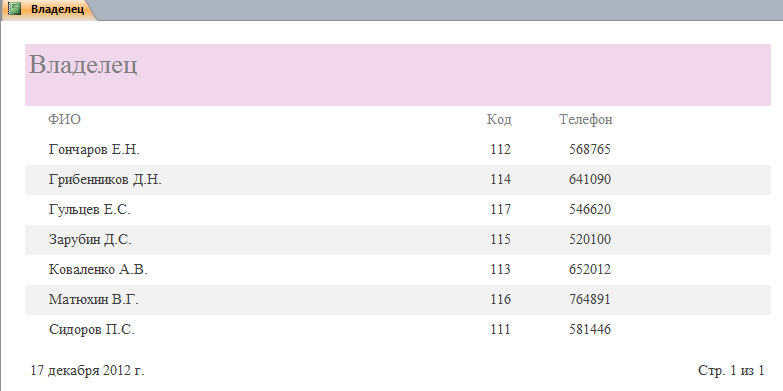
Task: Select the name Матюхин В.Г.
Action: click(x=93, y=299)
